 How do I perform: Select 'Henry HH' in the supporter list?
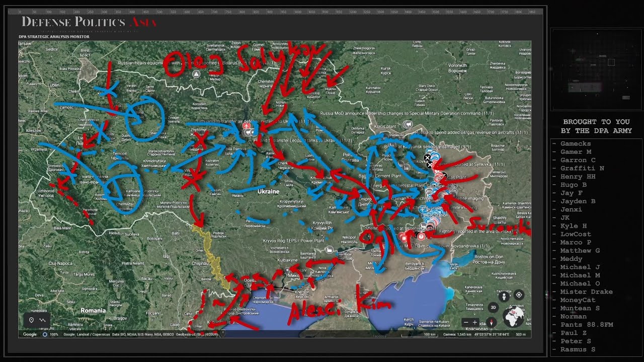(578, 176)
